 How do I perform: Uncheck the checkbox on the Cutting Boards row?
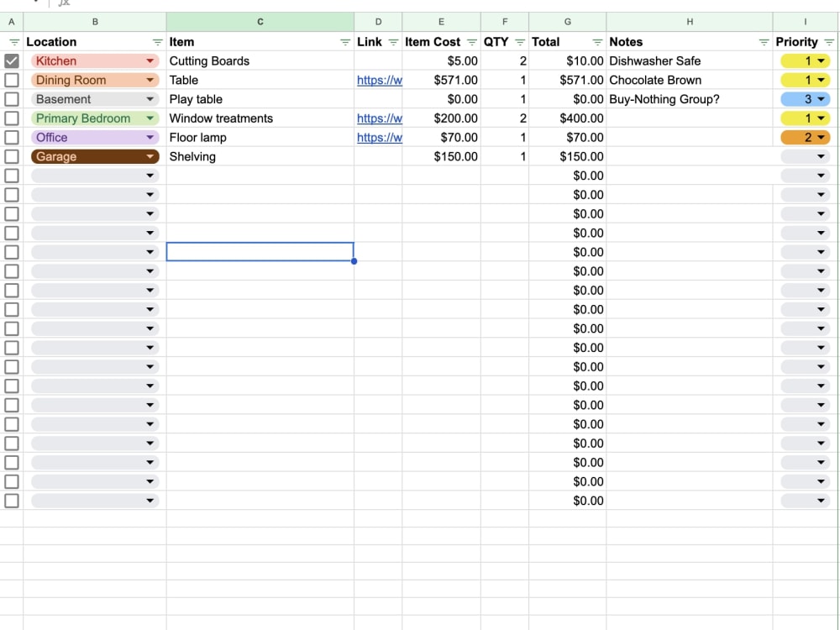(12, 60)
